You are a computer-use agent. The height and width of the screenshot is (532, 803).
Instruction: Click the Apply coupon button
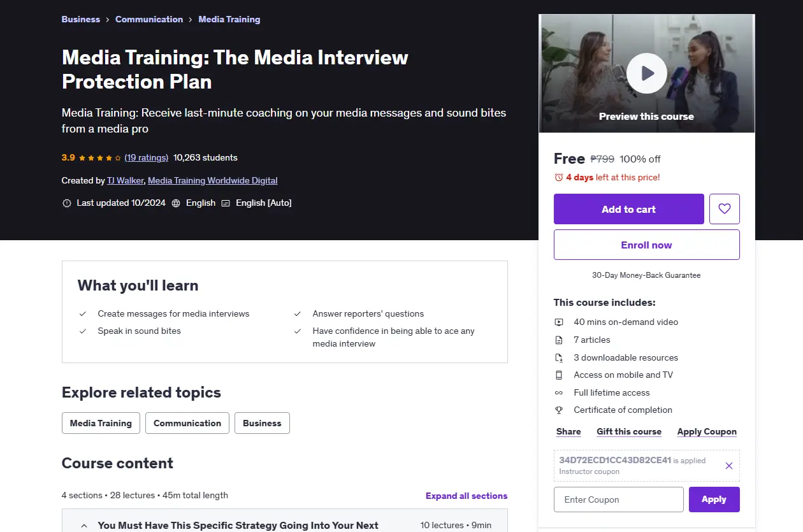pos(714,500)
